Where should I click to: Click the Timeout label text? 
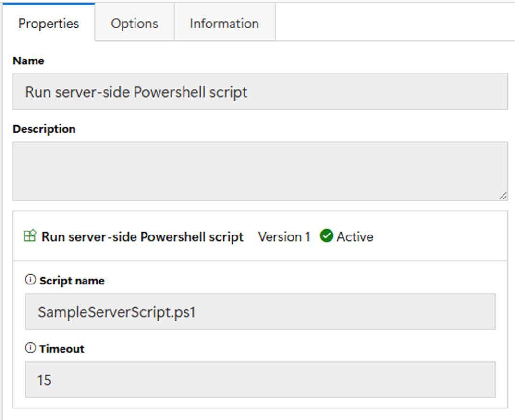coord(62,349)
